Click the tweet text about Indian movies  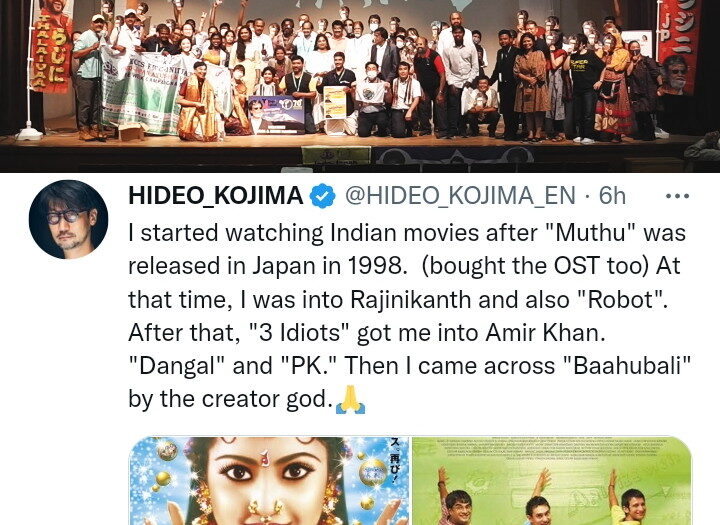[x=410, y=316]
